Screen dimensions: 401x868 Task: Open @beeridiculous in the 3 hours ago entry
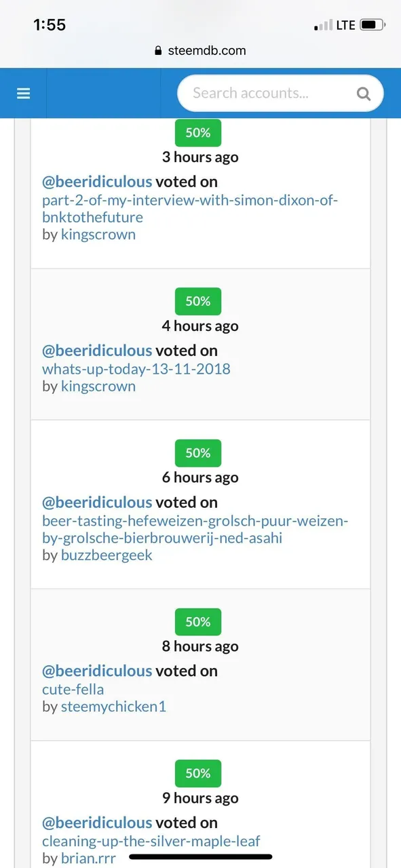[97, 182]
